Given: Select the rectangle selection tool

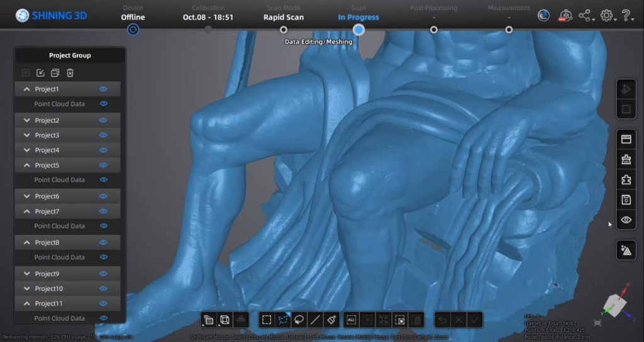Looking at the screenshot, I should coord(267,320).
